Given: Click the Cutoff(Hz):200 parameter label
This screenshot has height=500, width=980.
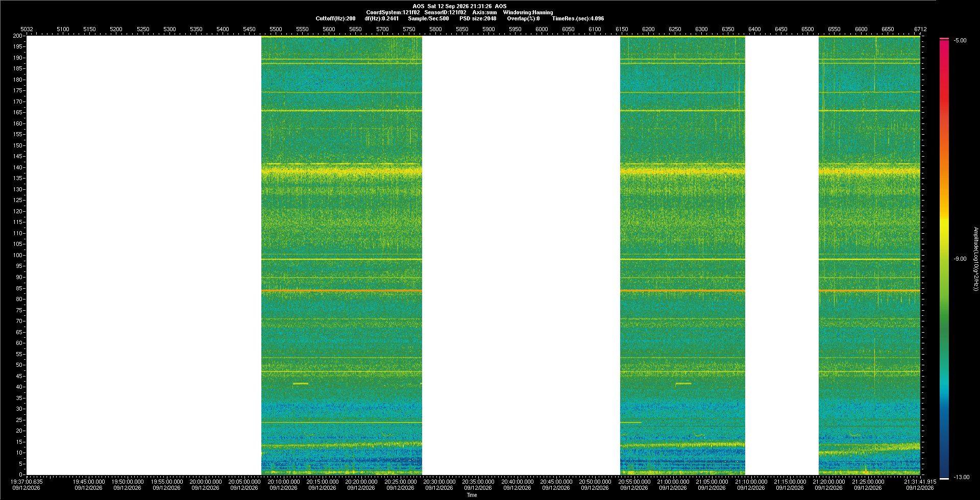Looking at the screenshot, I should tap(335, 18).
